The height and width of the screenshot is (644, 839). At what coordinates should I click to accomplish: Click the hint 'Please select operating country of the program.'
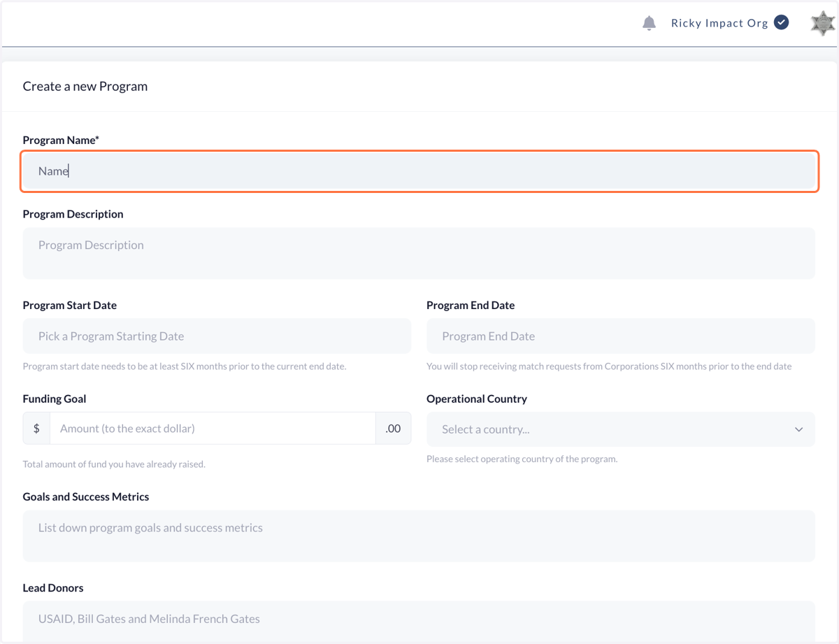pyautogui.click(x=522, y=459)
